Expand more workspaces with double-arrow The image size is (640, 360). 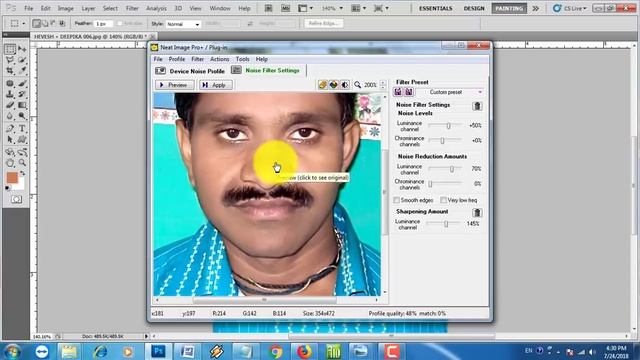536,8
